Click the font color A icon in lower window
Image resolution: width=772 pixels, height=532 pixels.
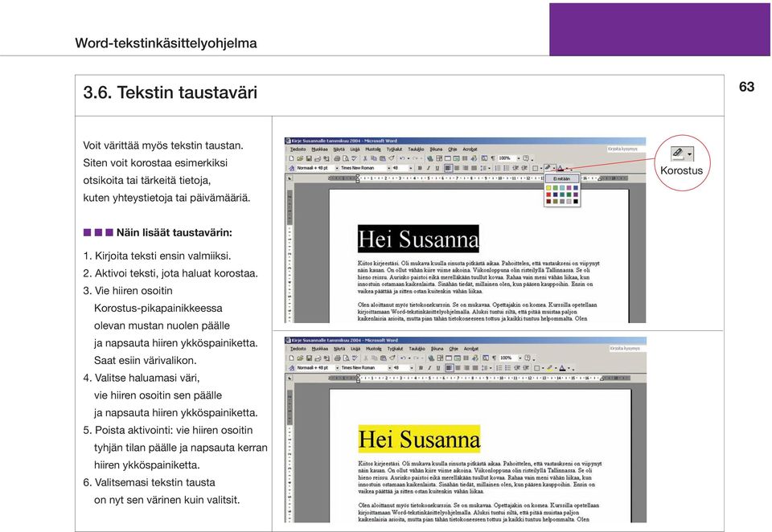coord(562,368)
